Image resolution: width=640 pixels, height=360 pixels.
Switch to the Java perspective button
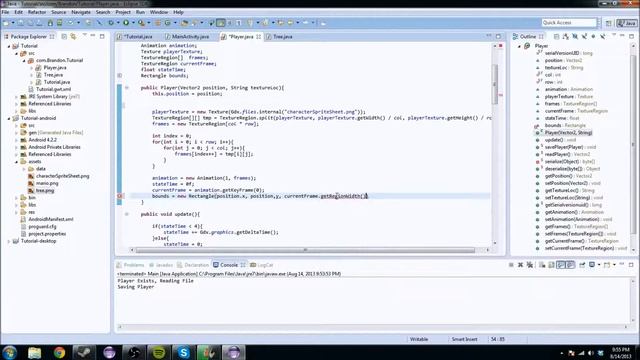click(x=627, y=23)
